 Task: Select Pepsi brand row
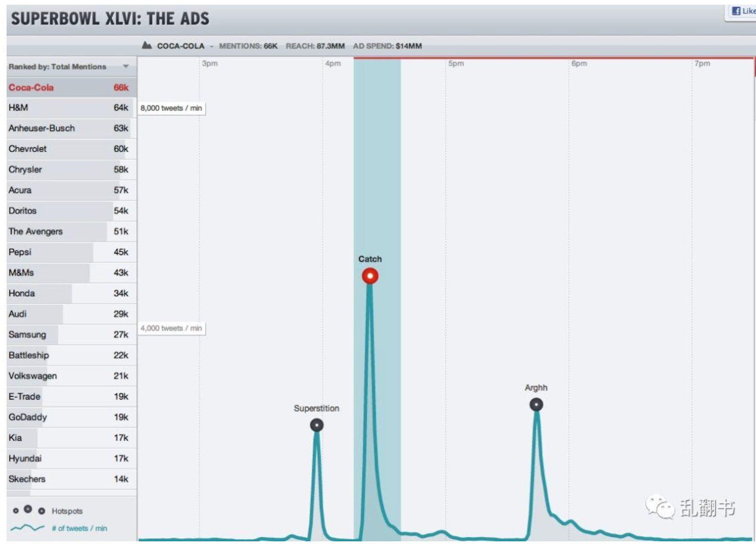point(71,252)
